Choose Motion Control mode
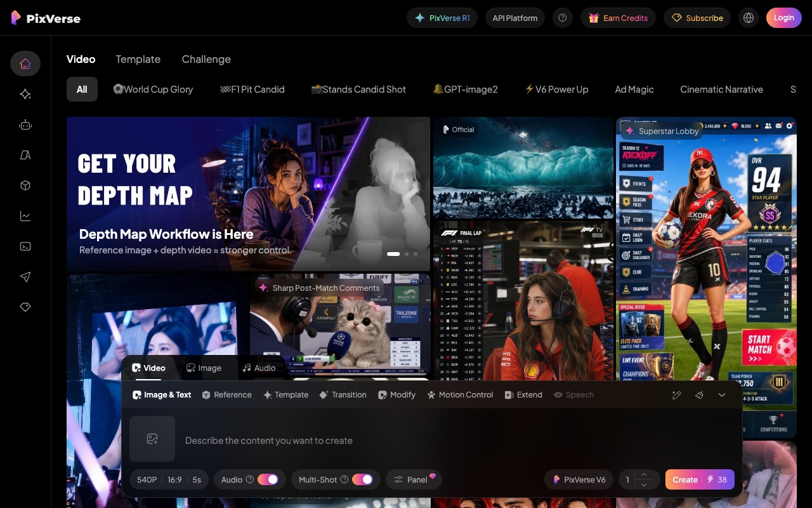This screenshot has width=812, height=508. 460,394
